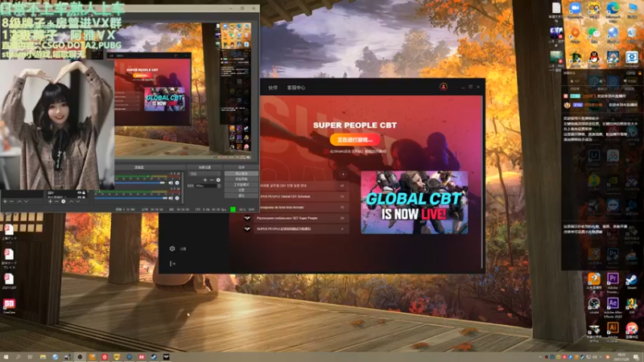Expand the Russian Super People news row chevron
This screenshot has width=644, height=362.
click(x=247, y=218)
